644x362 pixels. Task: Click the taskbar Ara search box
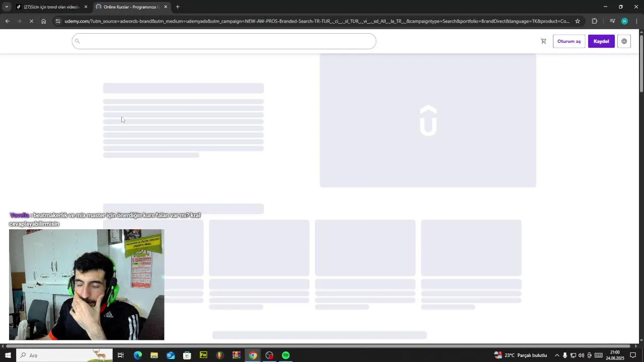pyautogui.click(x=64, y=355)
